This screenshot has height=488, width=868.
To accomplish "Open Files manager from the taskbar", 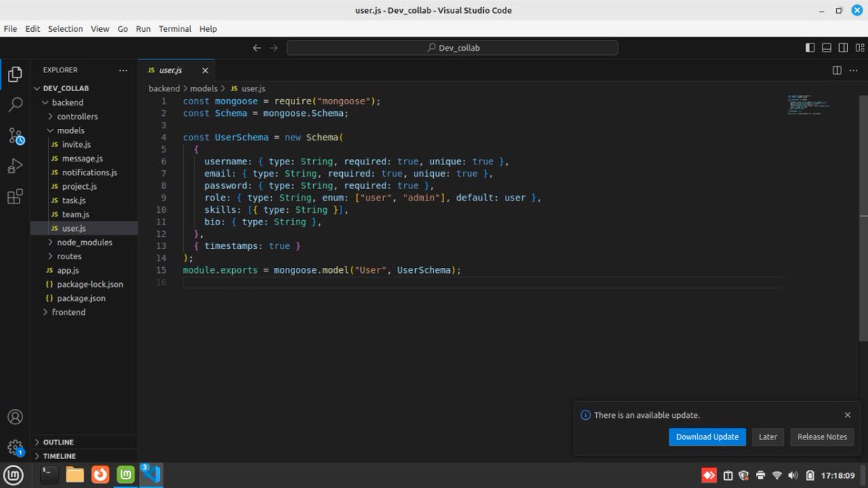I will coord(75,475).
